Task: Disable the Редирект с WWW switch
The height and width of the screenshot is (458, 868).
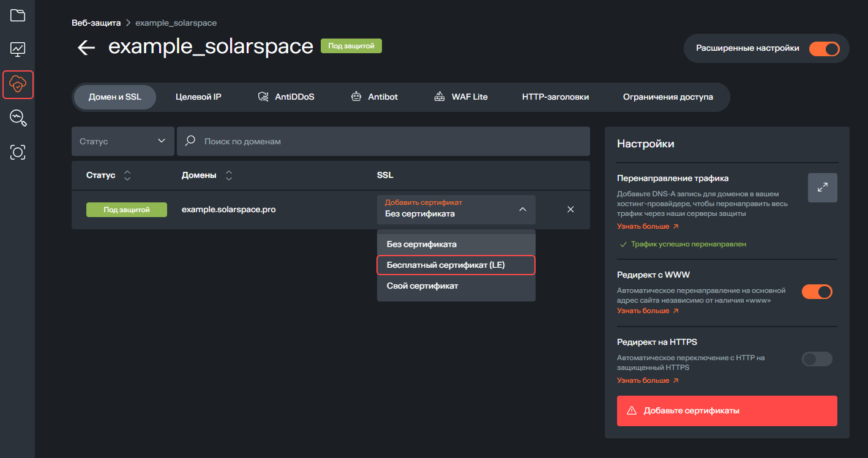Action: pos(817,292)
